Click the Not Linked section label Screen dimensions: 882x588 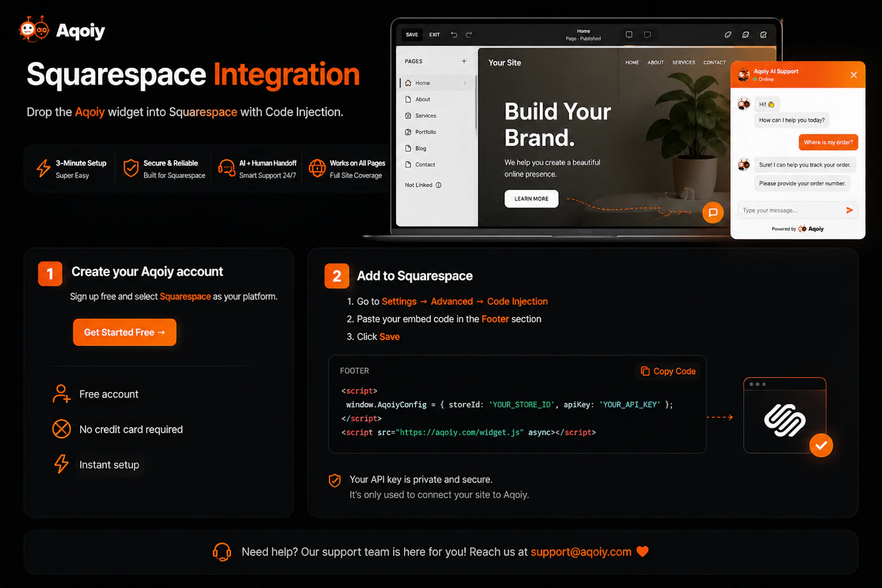(418, 185)
